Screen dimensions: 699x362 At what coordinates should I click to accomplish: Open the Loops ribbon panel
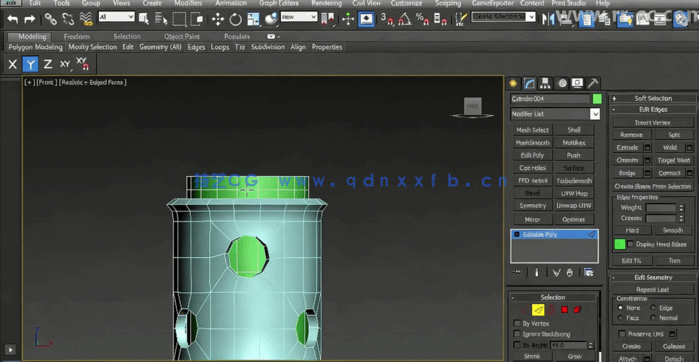(220, 47)
